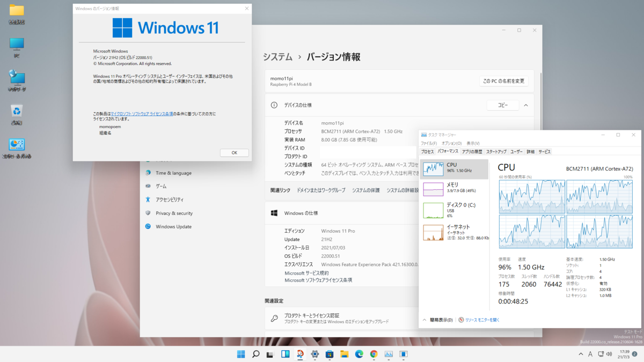
Task: Click the info icon beside デバイスの仕様
Action: (274, 106)
